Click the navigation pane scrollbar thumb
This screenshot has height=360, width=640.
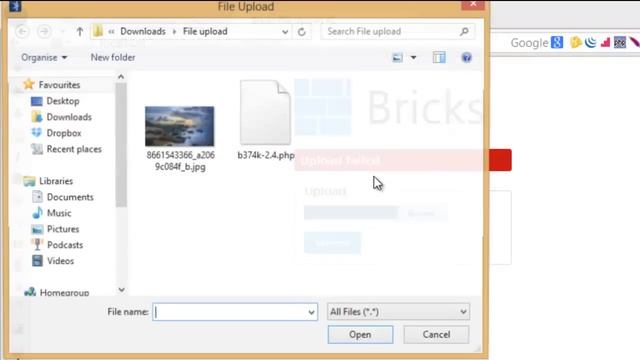121,145
